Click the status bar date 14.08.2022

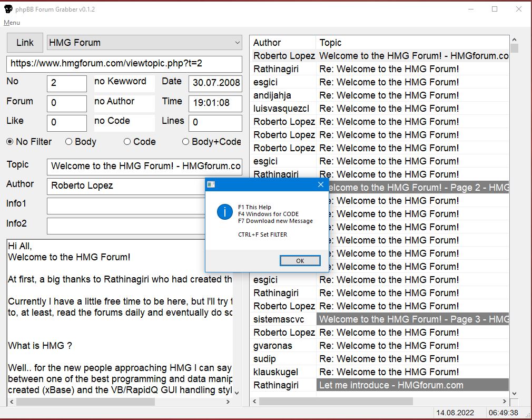click(455, 413)
